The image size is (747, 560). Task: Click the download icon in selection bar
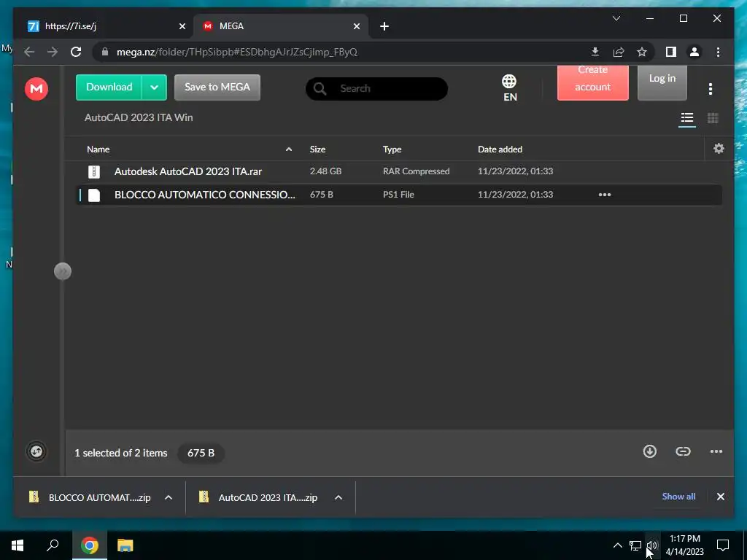coord(650,451)
